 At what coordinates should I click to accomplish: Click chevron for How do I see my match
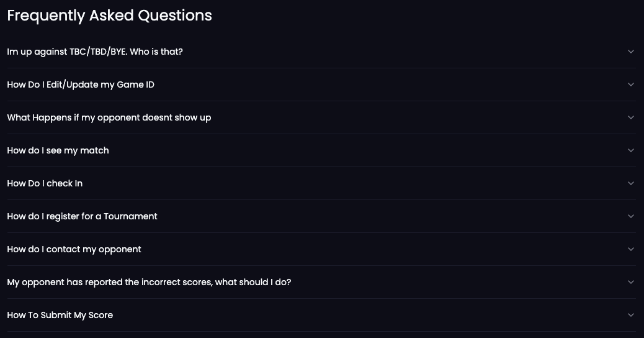[x=631, y=150]
